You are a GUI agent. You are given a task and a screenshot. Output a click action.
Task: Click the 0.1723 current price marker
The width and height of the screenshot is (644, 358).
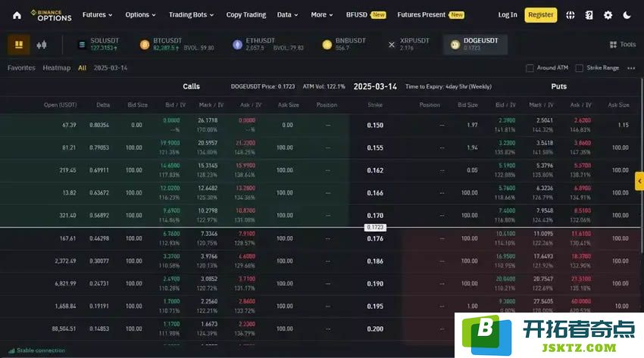click(x=375, y=227)
